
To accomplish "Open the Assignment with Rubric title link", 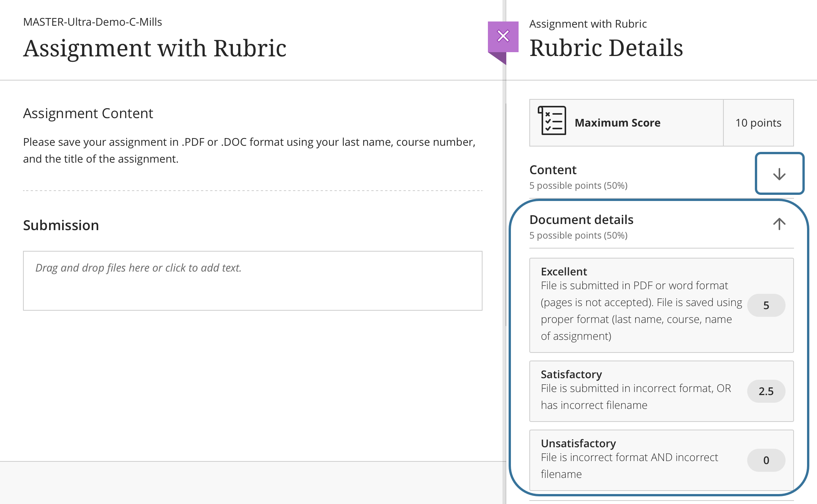I will tap(155, 48).
